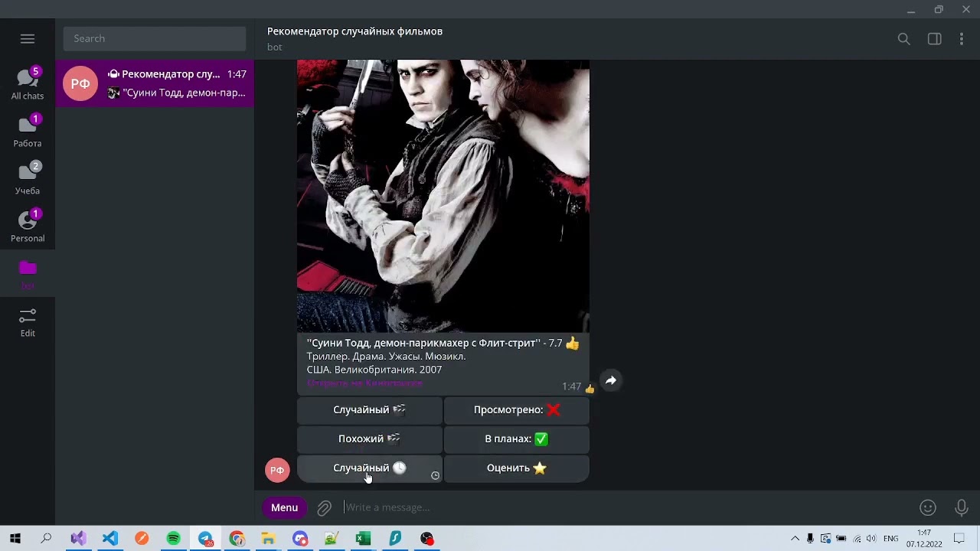Open the Рекомендатор случайных фильмов chat in list
Screen dimensions: 980x551
pyautogui.click(x=155, y=83)
